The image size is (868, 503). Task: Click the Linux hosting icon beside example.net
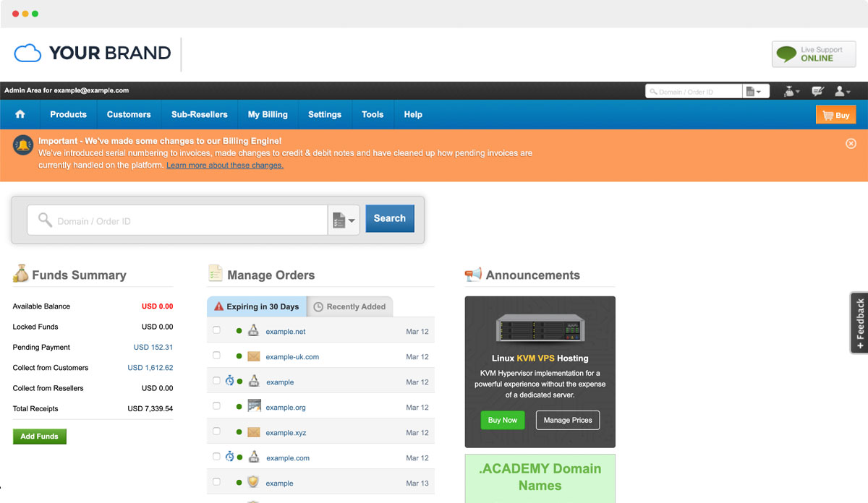coord(253,331)
